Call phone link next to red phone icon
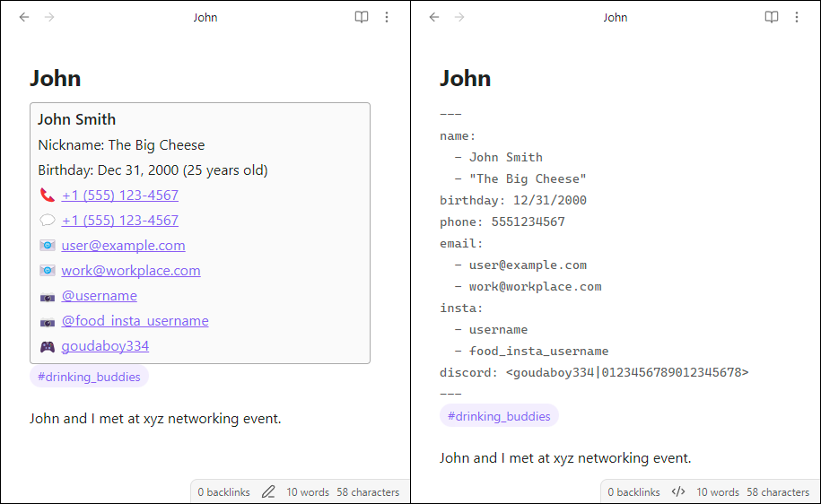This screenshot has width=821, height=504. (120, 196)
